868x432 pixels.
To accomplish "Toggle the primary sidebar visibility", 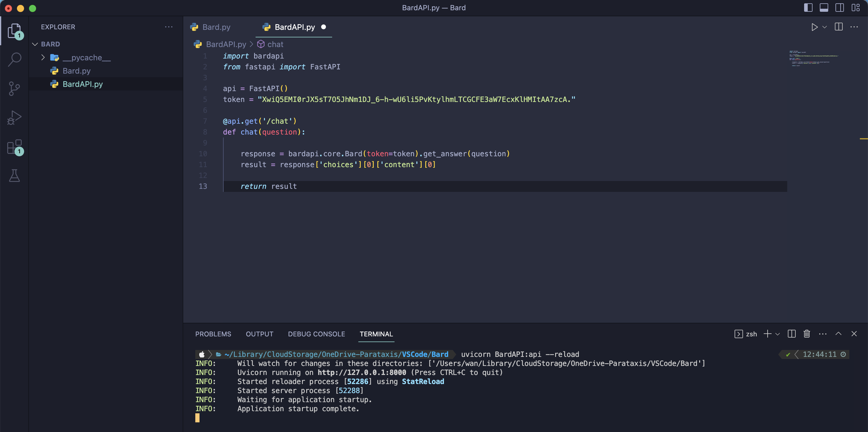I will pos(808,8).
